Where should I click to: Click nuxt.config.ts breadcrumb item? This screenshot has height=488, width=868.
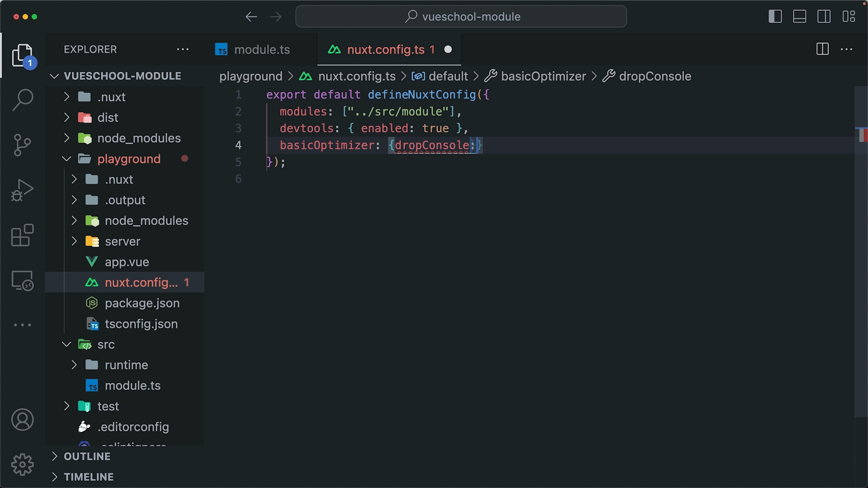tap(348, 76)
